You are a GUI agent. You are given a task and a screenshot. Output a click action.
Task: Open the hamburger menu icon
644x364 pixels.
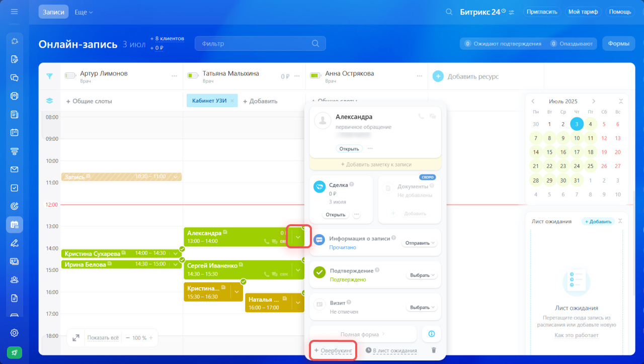click(14, 12)
